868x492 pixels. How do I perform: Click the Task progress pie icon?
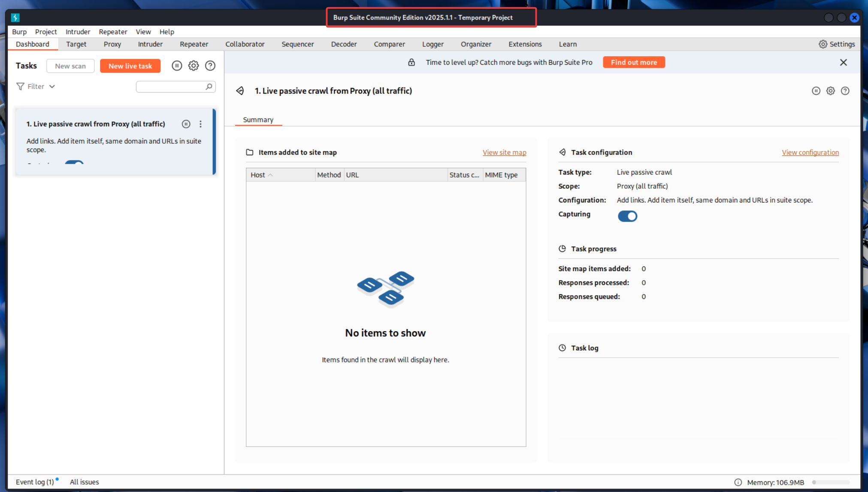click(563, 249)
